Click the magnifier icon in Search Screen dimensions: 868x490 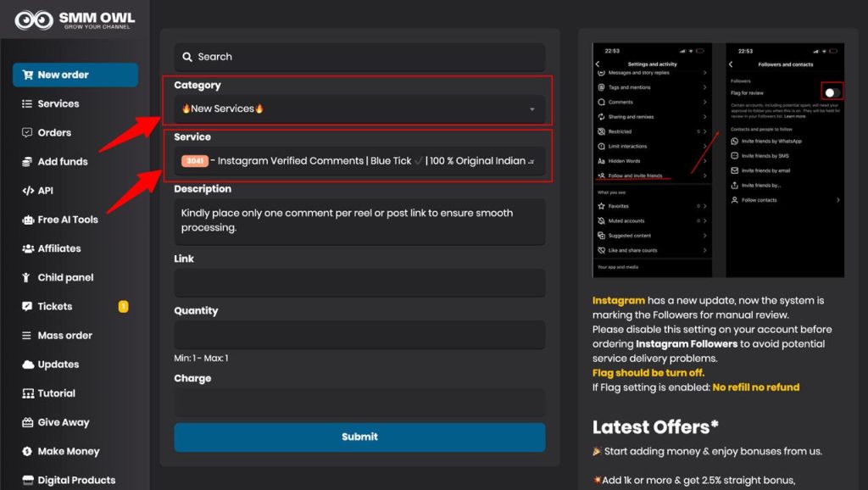pos(187,57)
